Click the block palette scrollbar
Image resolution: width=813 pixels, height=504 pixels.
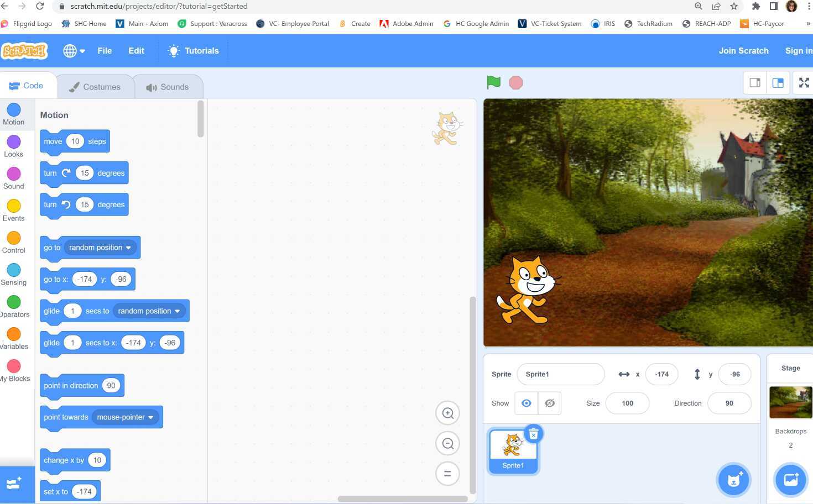point(200,118)
